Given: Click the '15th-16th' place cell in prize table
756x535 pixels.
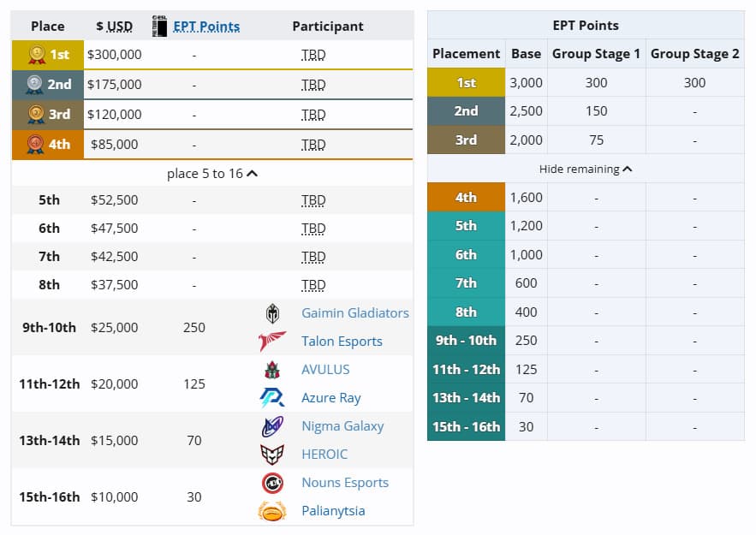Looking at the screenshot, I should point(49,497).
